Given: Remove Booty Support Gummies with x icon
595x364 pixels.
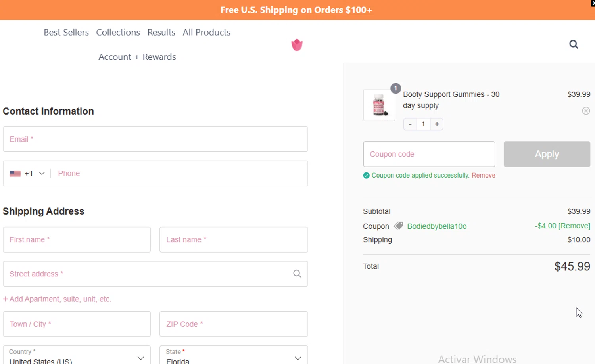Looking at the screenshot, I should pyautogui.click(x=586, y=111).
